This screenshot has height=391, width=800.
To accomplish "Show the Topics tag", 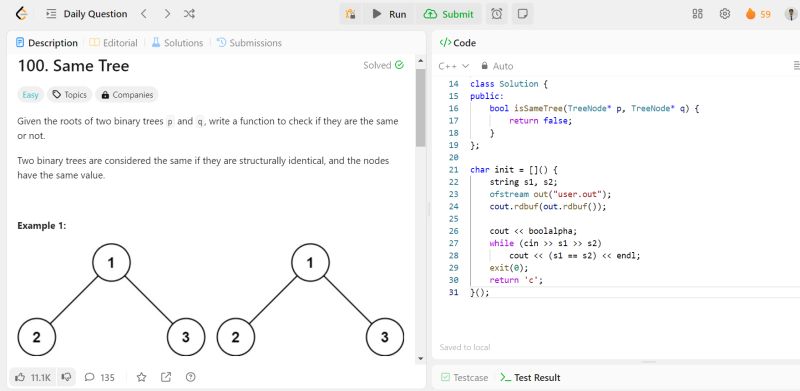I will 70,95.
